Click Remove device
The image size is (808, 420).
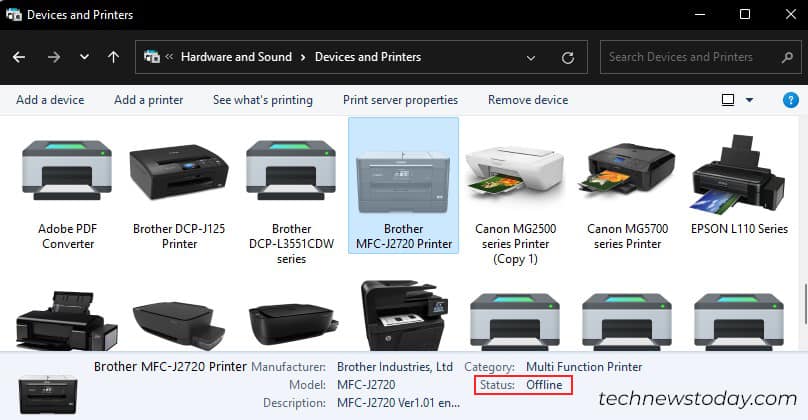[528, 100]
